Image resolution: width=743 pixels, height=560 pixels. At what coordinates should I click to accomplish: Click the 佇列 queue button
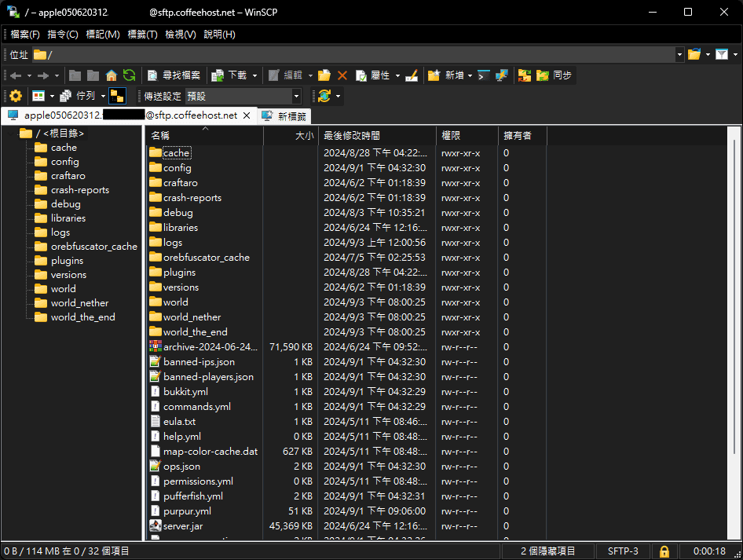click(79, 96)
